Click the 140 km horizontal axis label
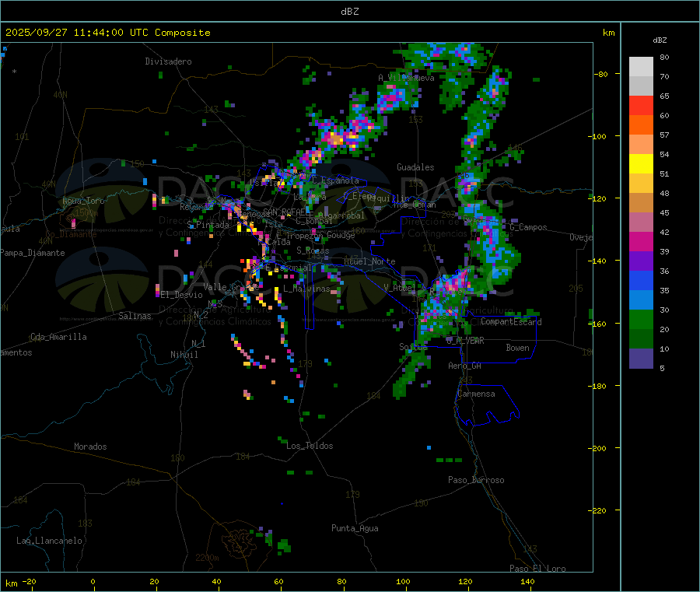The image size is (700, 592). (x=527, y=581)
